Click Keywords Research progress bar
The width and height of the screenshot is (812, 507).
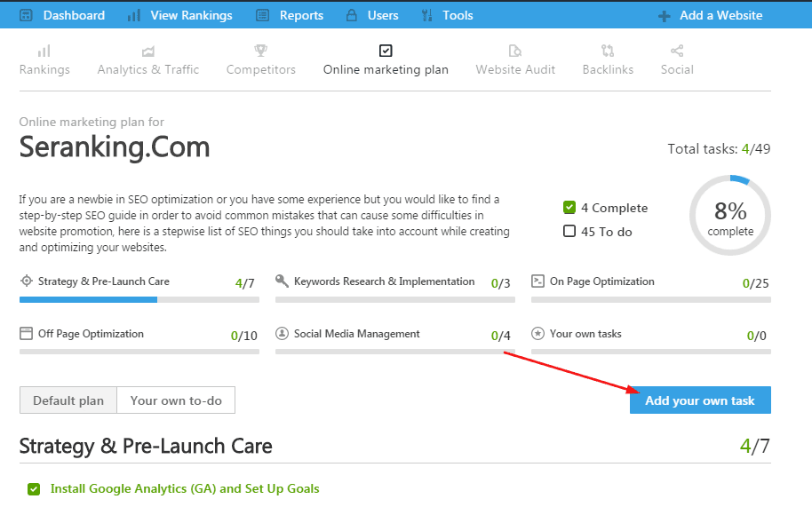pos(395,299)
